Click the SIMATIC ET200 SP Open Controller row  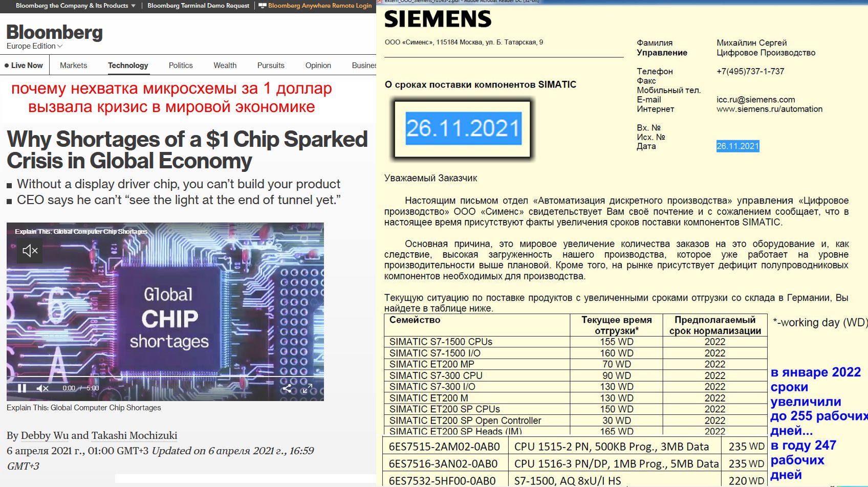tap(576, 420)
